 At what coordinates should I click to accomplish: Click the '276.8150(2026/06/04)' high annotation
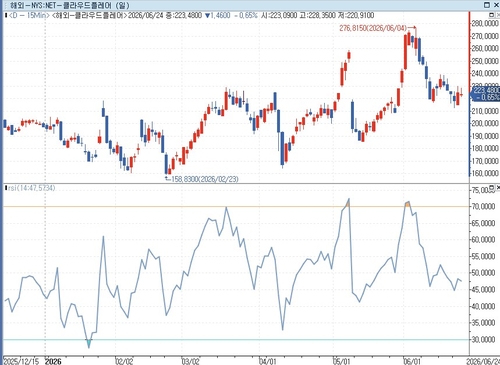pyautogui.click(x=373, y=28)
